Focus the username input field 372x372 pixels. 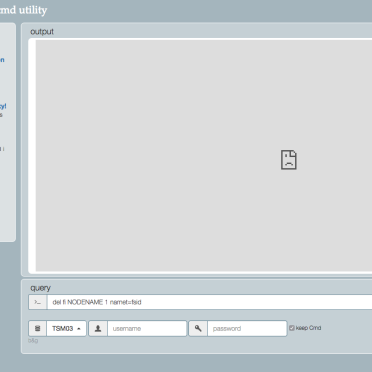[x=147, y=328]
